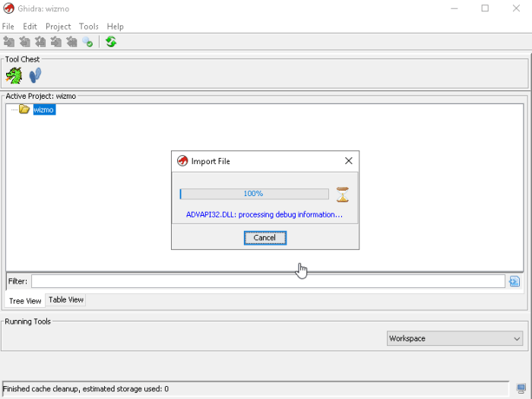Click the 'Import File' dialog title text

coord(211,161)
